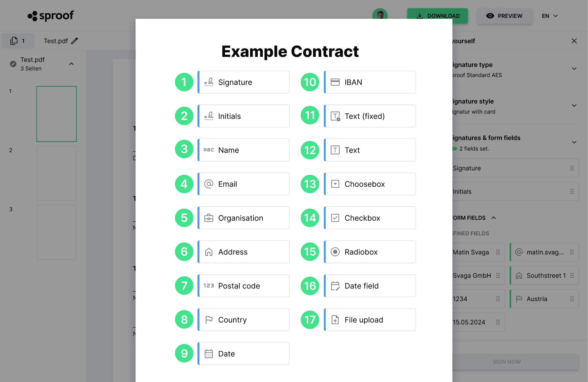Image resolution: width=588 pixels, height=382 pixels.
Task: Open the EN language dropdown
Action: (x=550, y=16)
